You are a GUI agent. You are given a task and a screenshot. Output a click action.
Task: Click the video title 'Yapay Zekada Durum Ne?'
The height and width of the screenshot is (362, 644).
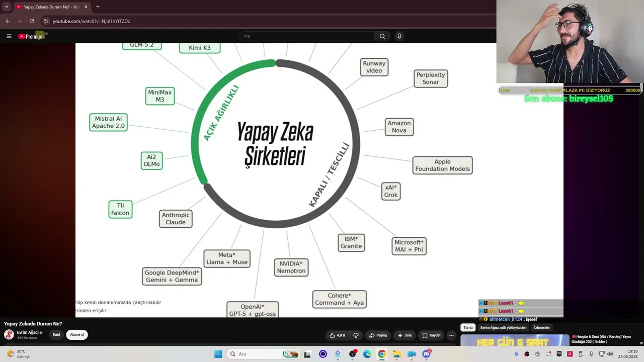(x=33, y=324)
